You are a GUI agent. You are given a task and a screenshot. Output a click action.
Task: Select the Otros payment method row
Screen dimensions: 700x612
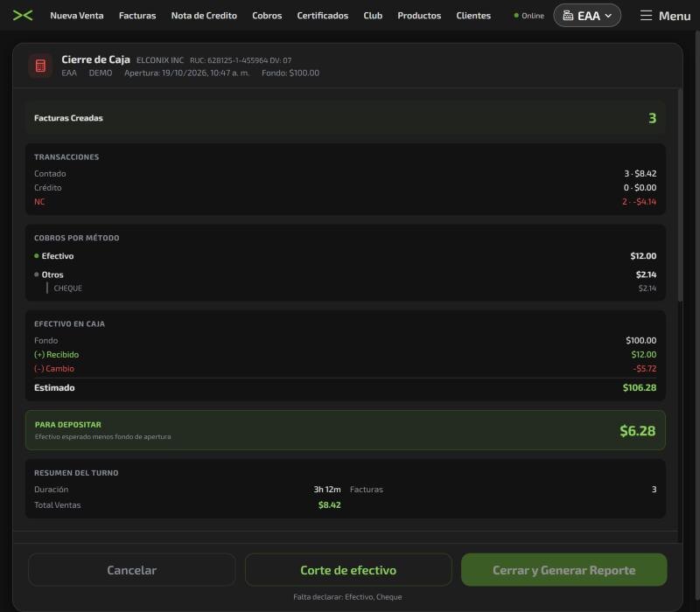pos(345,275)
